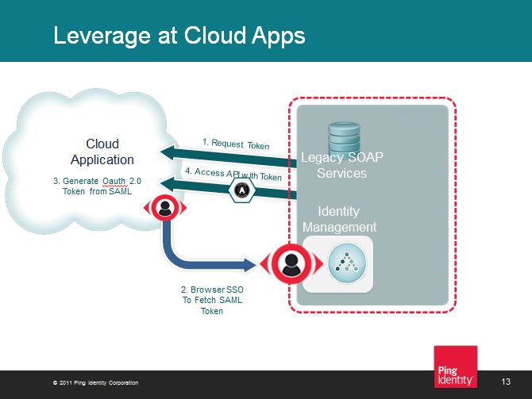Screen dimensions: 532x399
Task: Click the 'Identity Management' label
Action: click(339, 219)
